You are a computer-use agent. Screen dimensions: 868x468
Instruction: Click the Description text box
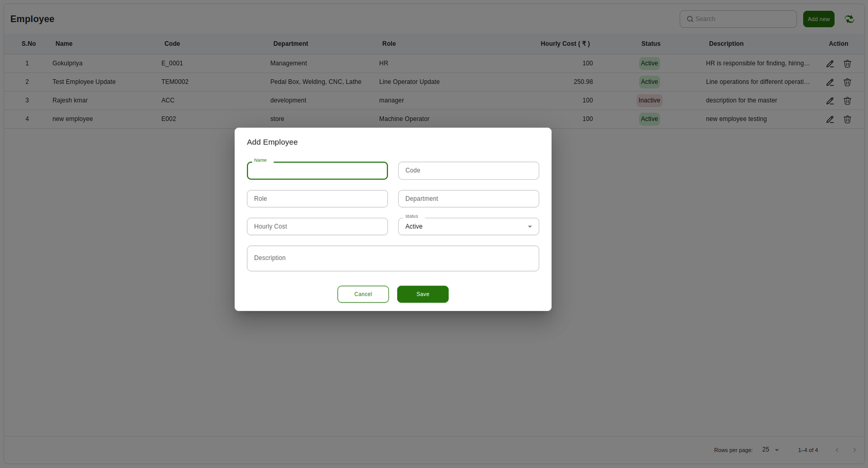[x=393, y=258]
